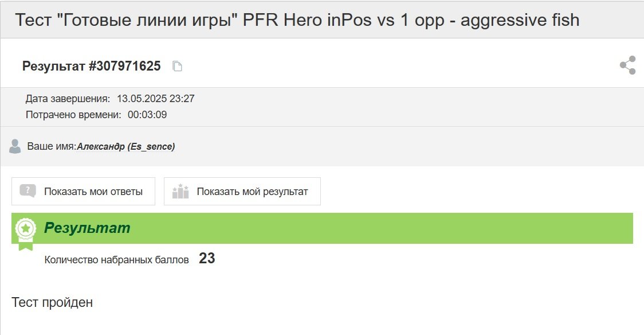Click the podium ranking icon
Viewport: 644px width, 335px height.
pyautogui.click(x=180, y=191)
